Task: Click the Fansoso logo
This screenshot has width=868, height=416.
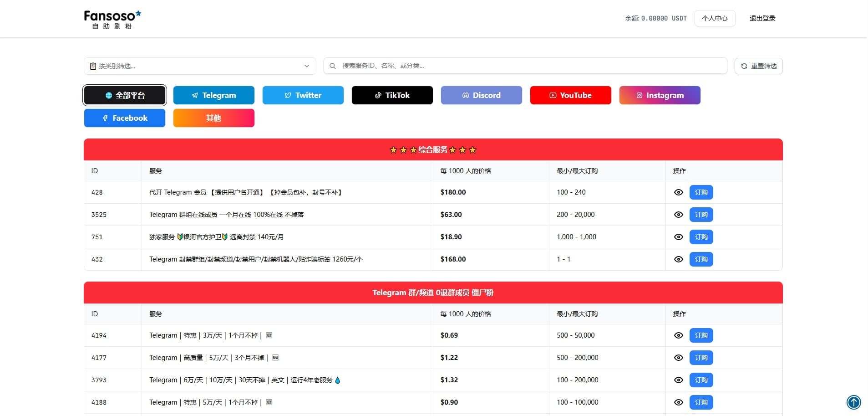Action: 112,20
